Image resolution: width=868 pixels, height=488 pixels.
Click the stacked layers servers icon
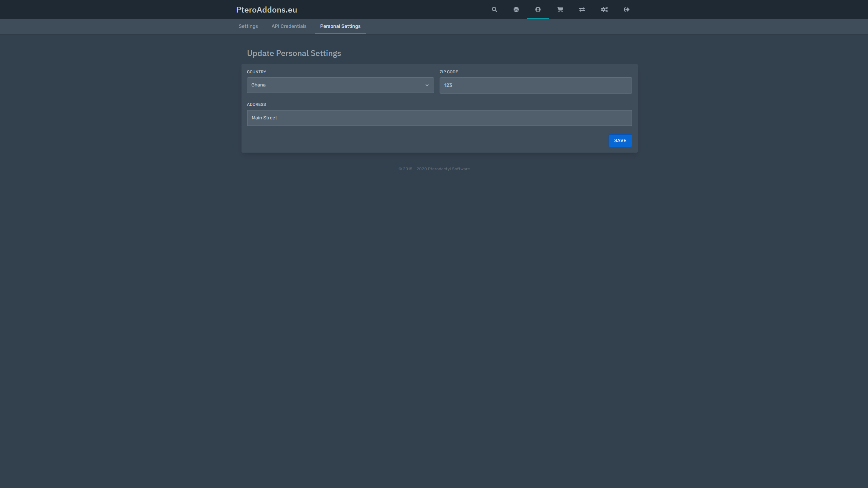(516, 9)
